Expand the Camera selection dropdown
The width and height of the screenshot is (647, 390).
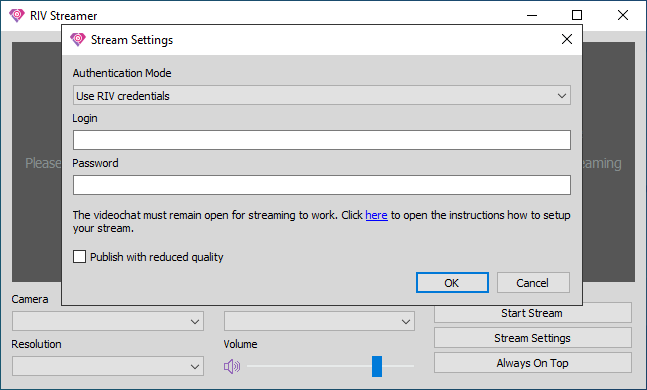[x=108, y=321]
